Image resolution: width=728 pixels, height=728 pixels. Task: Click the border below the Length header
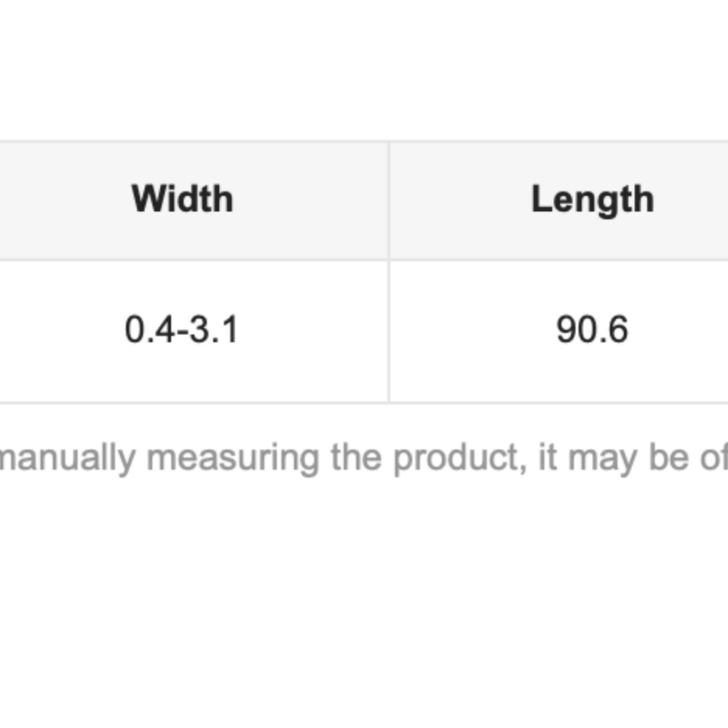(x=559, y=260)
